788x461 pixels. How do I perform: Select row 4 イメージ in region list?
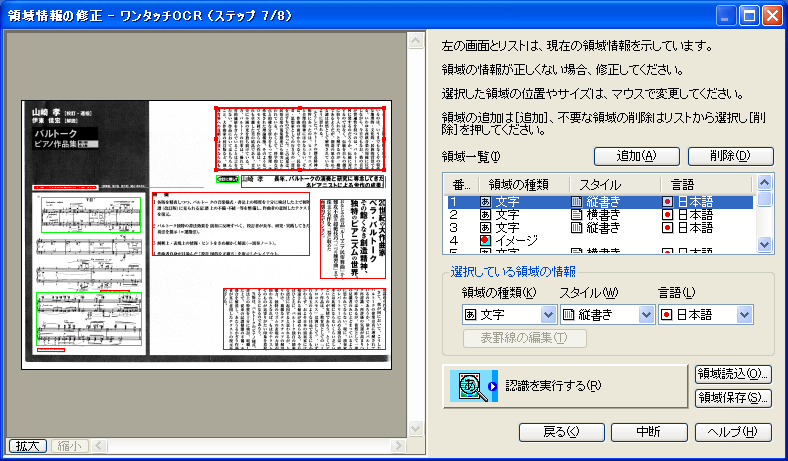point(600,241)
